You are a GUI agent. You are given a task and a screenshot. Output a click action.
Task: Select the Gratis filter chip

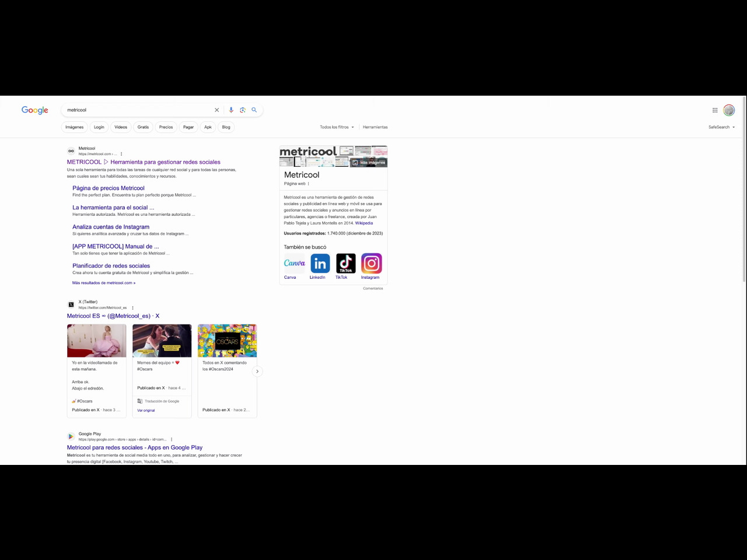click(143, 127)
